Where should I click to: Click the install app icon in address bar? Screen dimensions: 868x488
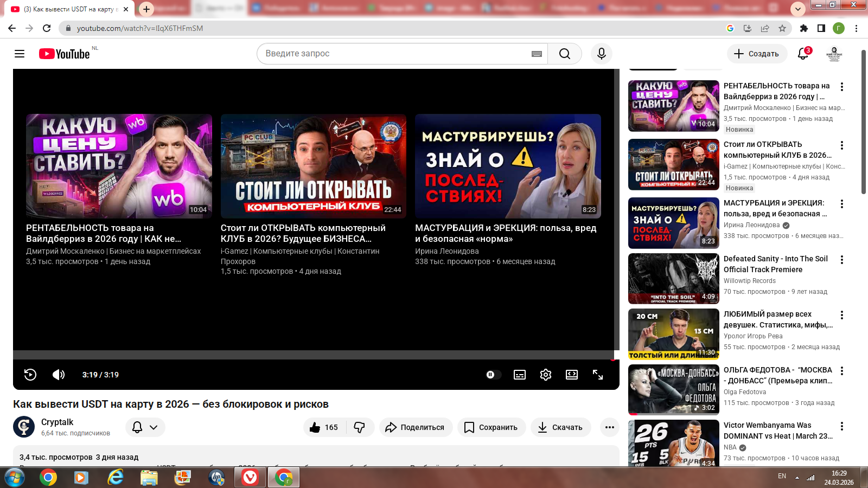point(748,28)
